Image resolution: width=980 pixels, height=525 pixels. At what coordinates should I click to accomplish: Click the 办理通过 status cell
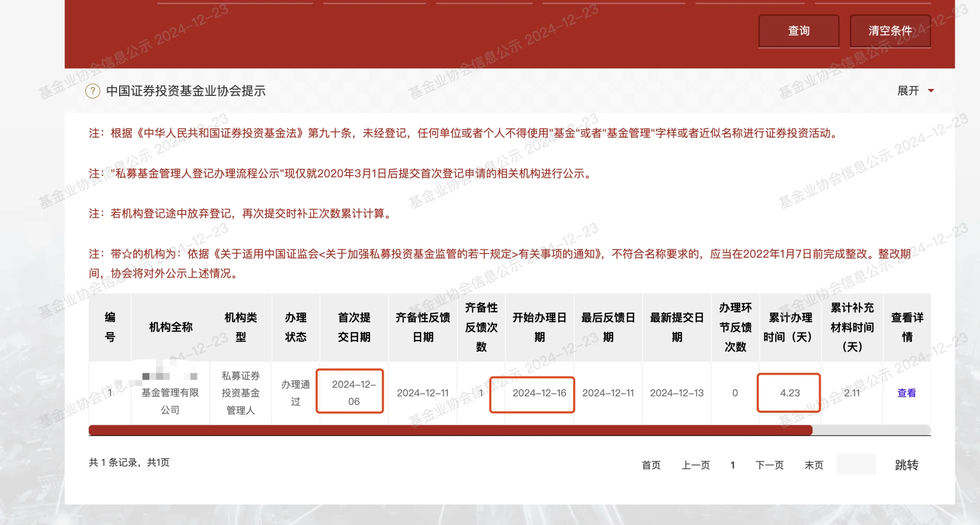pos(296,393)
